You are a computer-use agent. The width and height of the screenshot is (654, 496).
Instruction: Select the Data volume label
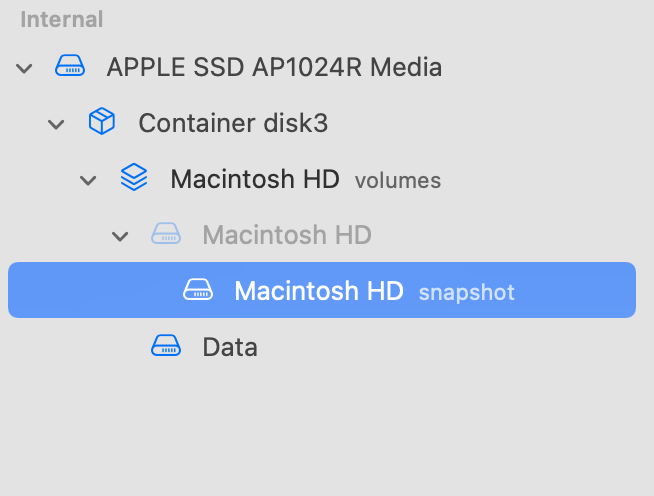click(230, 347)
